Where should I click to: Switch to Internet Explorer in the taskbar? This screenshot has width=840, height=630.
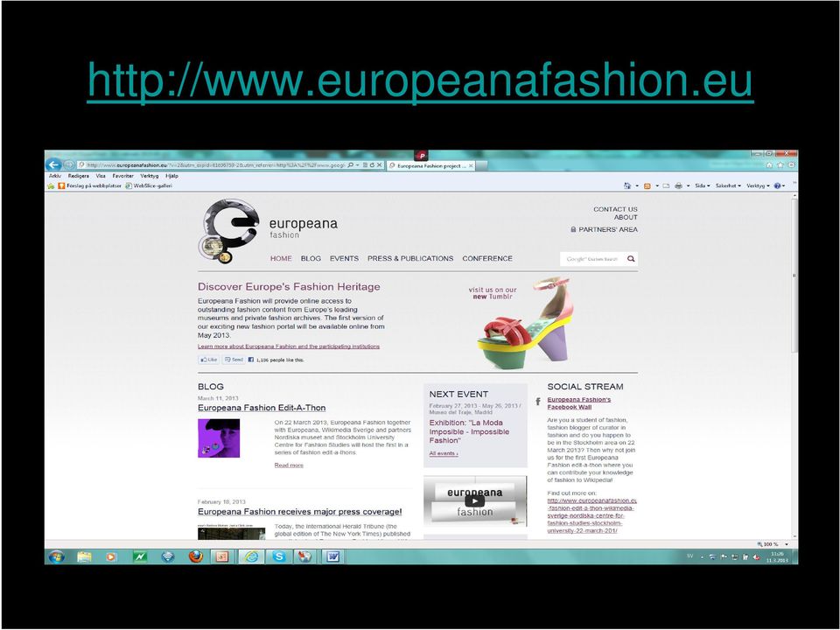click(251, 556)
